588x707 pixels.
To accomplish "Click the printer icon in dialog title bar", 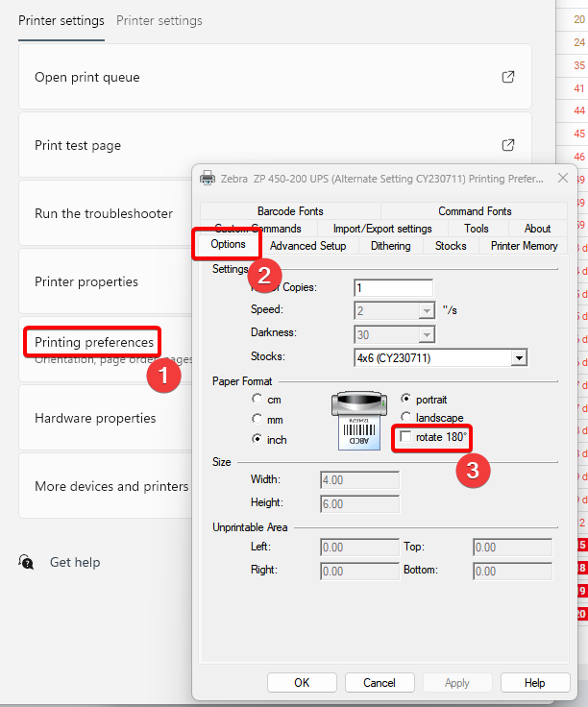I will (x=208, y=178).
